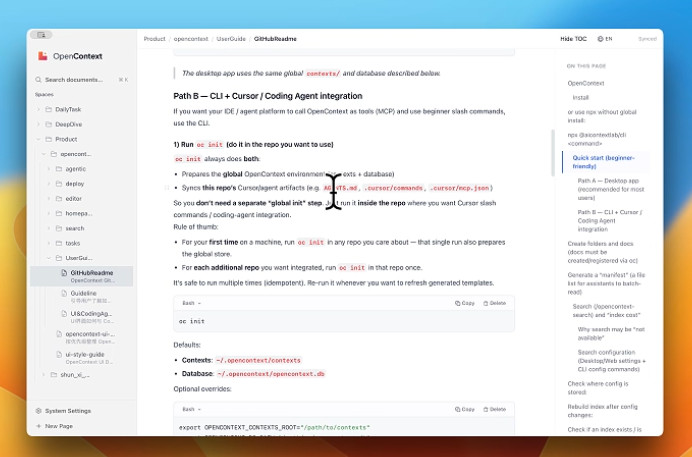Viewport: 692px width, 457px height.
Task: Click the editor folder icon
Action: click(59, 199)
